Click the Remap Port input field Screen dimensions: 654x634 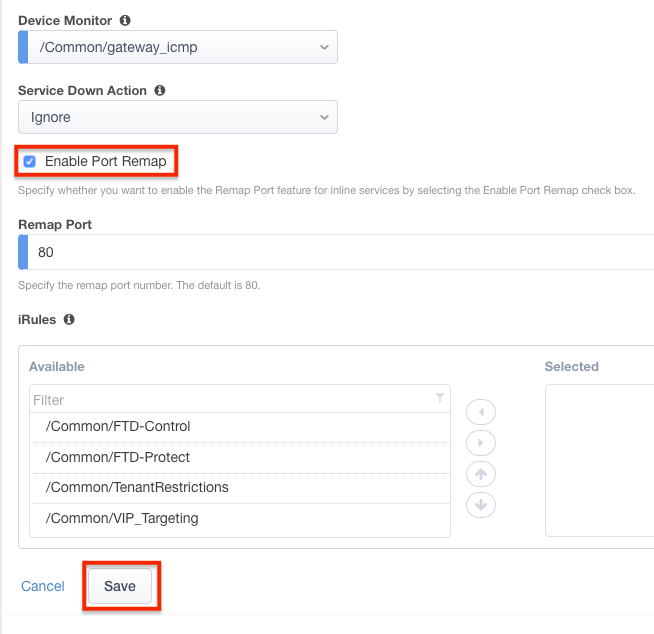pyautogui.click(x=340, y=253)
